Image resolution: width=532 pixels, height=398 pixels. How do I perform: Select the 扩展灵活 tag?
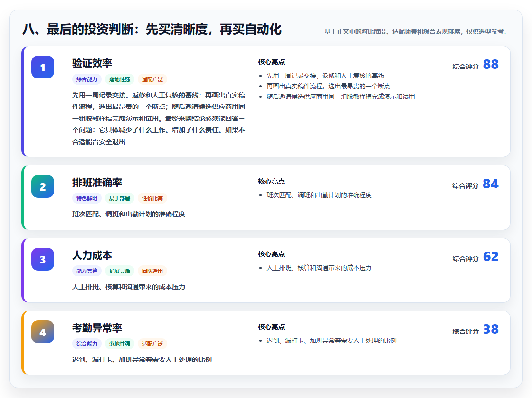pos(119,271)
